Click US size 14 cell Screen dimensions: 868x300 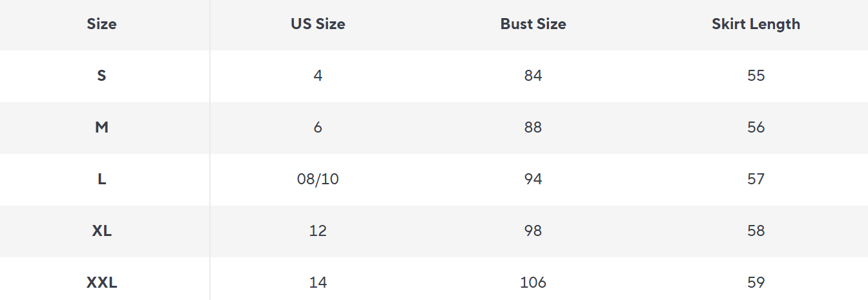click(318, 283)
